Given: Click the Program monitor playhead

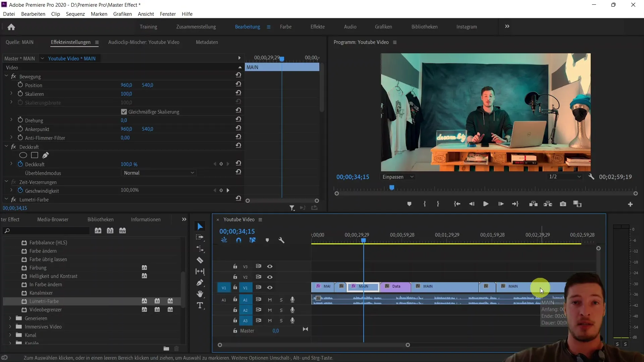Looking at the screenshot, I should coord(392,188).
